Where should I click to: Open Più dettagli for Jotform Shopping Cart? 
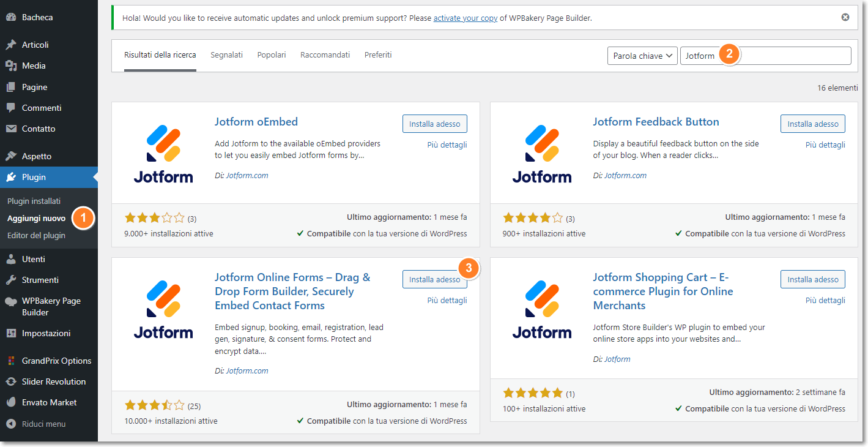point(825,301)
